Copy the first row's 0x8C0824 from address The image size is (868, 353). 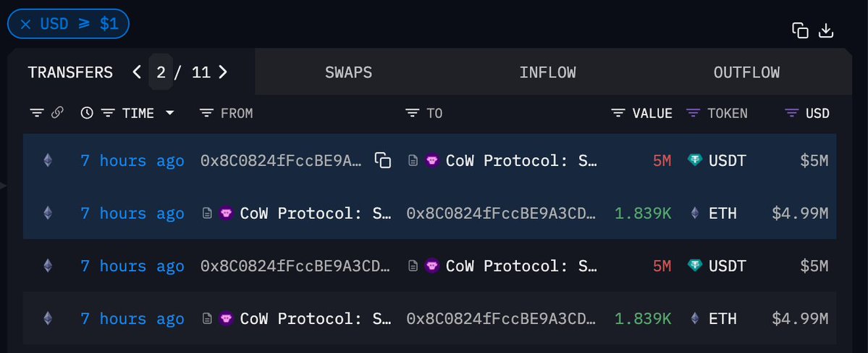382,161
